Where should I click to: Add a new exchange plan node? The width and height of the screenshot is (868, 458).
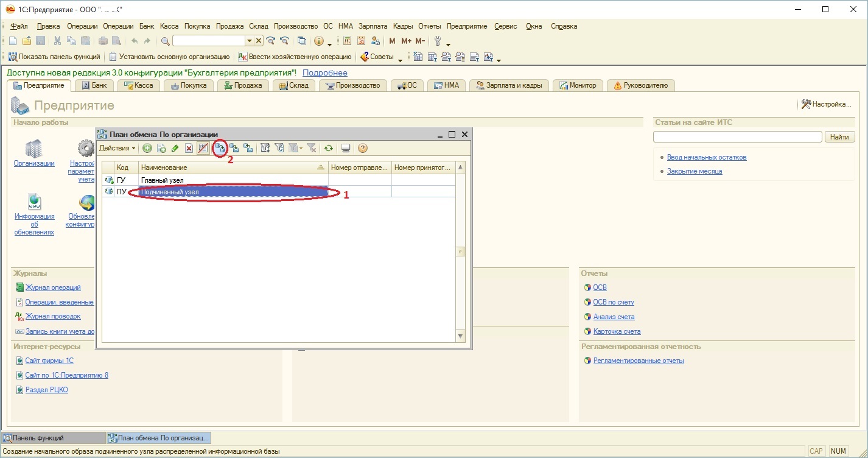147,148
